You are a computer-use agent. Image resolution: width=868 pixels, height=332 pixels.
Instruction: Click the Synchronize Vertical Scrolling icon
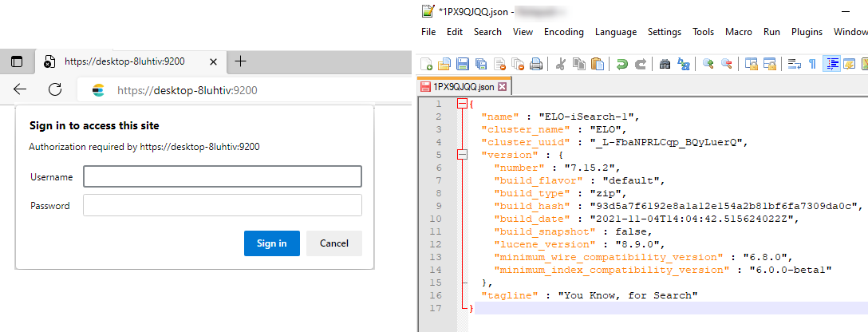pyautogui.click(x=752, y=64)
